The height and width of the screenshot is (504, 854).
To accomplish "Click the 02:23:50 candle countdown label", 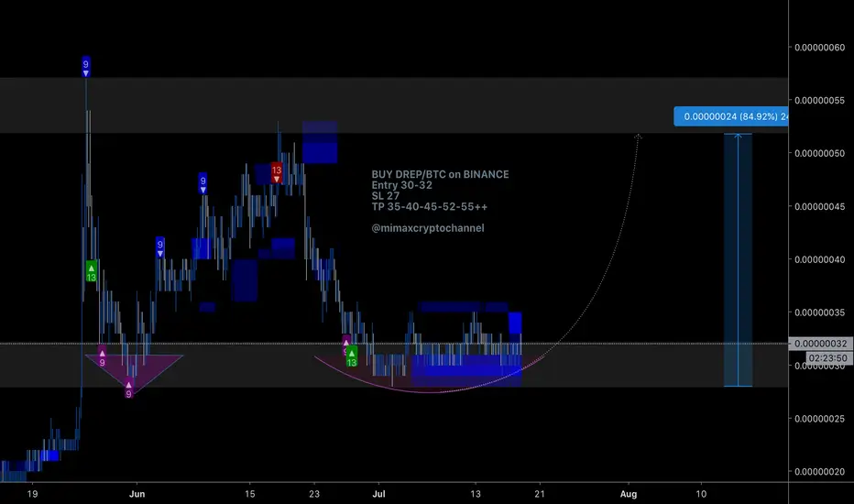I will point(827,358).
